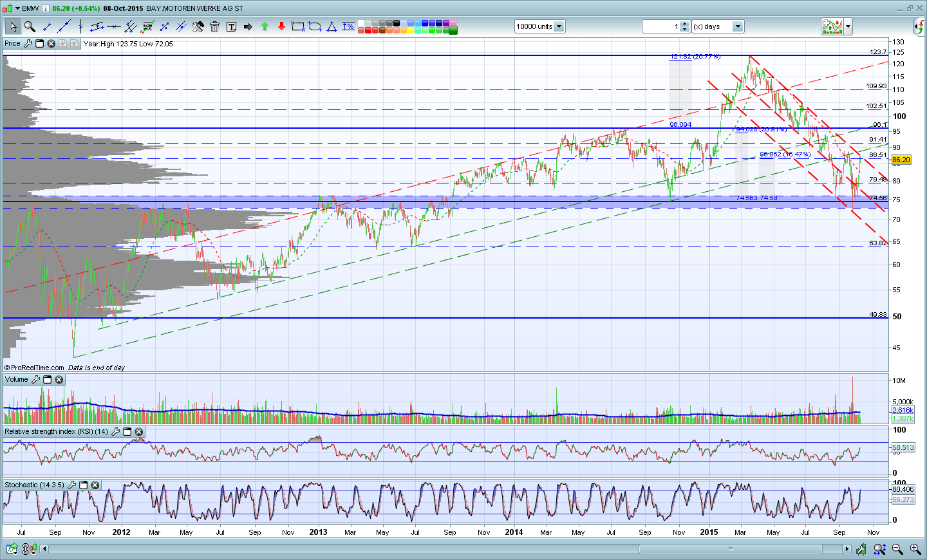Image resolution: width=927 pixels, height=560 pixels.
Task: Open Volume panel wrench settings
Action: pos(35,380)
